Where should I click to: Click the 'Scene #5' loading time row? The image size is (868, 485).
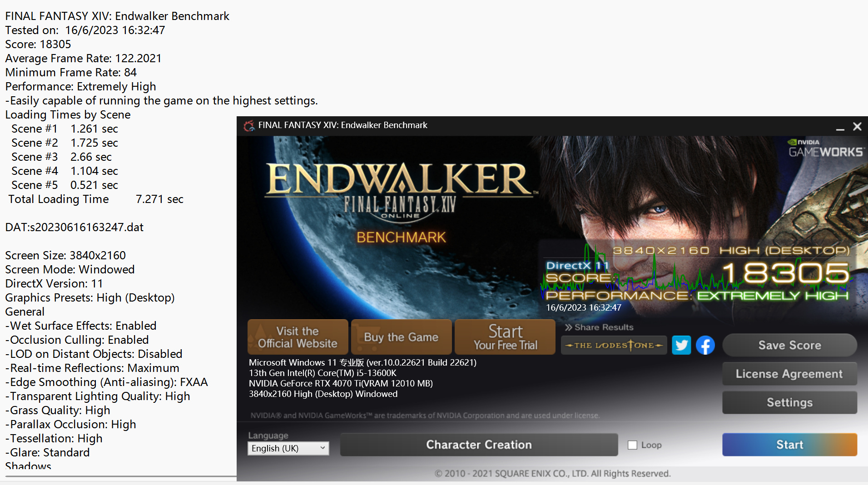65,185
